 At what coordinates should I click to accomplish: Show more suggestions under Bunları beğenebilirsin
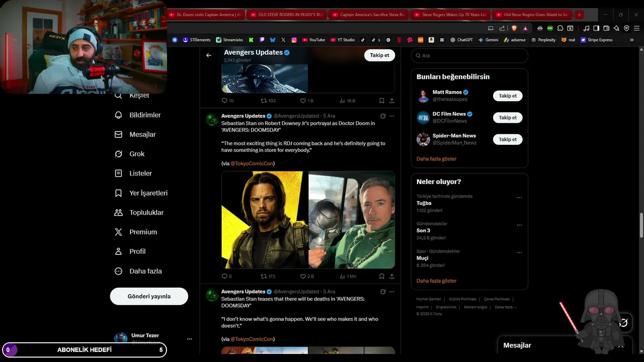point(436,159)
